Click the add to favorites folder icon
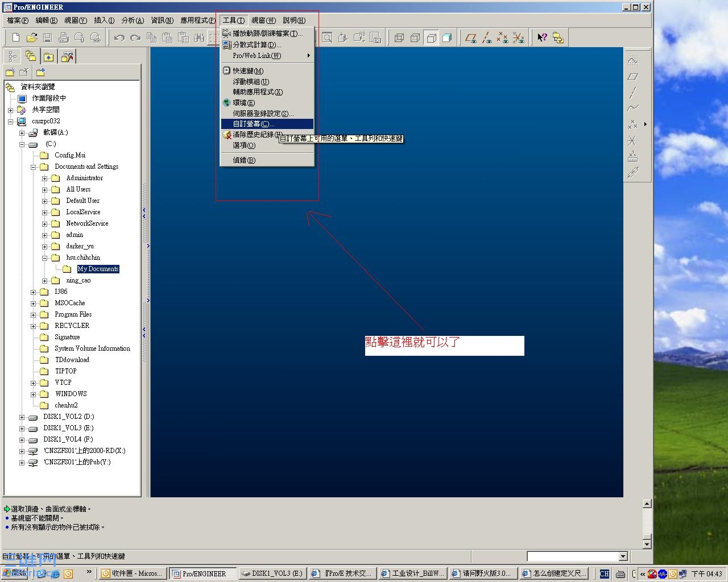Image resolution: width=728 pixels, height=582 pixels. point(40,72)
